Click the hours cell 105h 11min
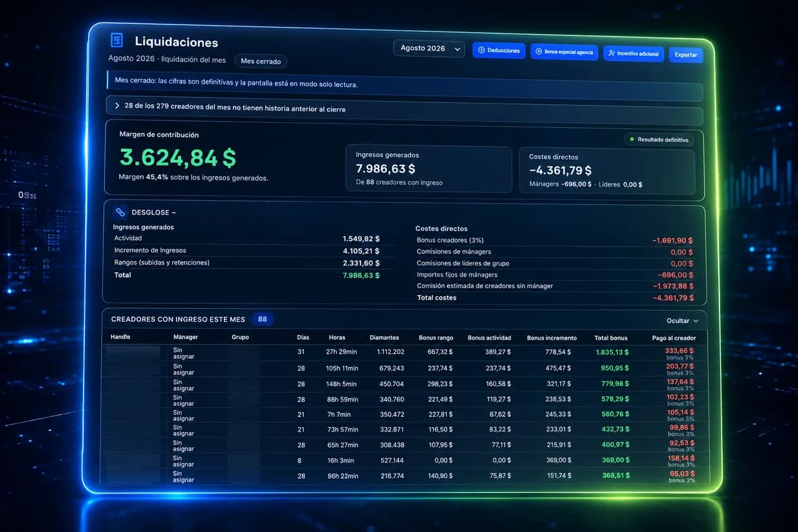Viewport: 798px width, 532px height. [x=342, y=368]
